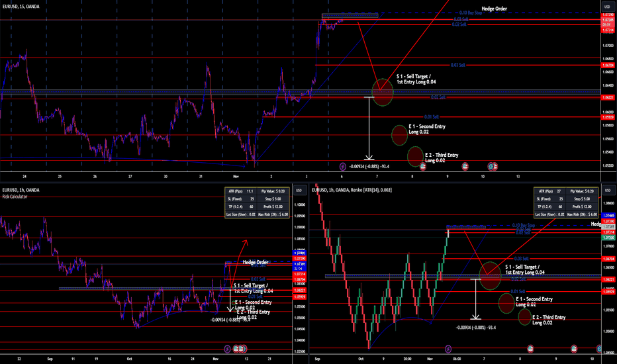The width and height of the screenshot is (617, 364).
Task: Select the 0.10 Buy Stop line label in the top chart
Action: click(471, 13)
